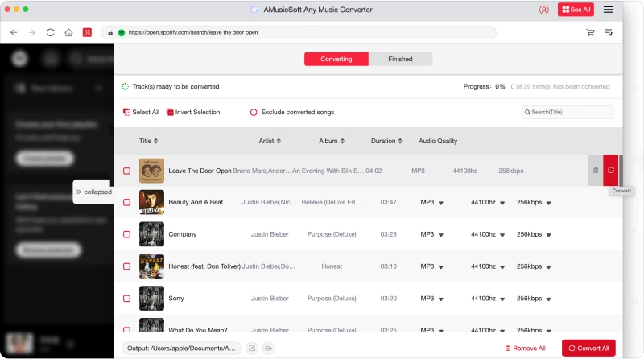The image size is (644, 359).
Task: Switch to the Finished tab
Action: click(x=400, y=59)
